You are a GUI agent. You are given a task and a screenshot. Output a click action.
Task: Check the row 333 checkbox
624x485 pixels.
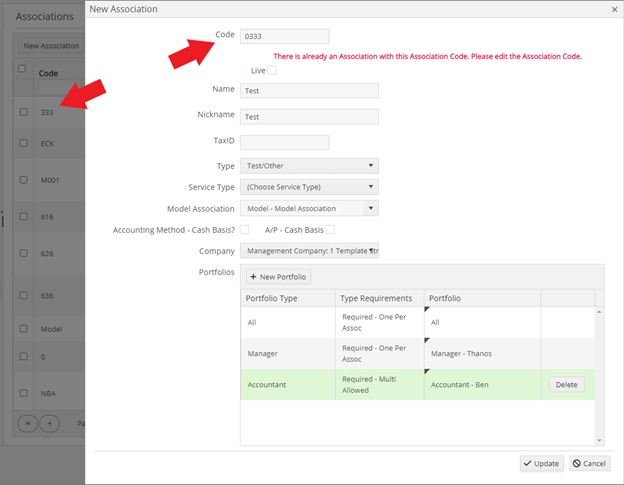tap(24, 112)
